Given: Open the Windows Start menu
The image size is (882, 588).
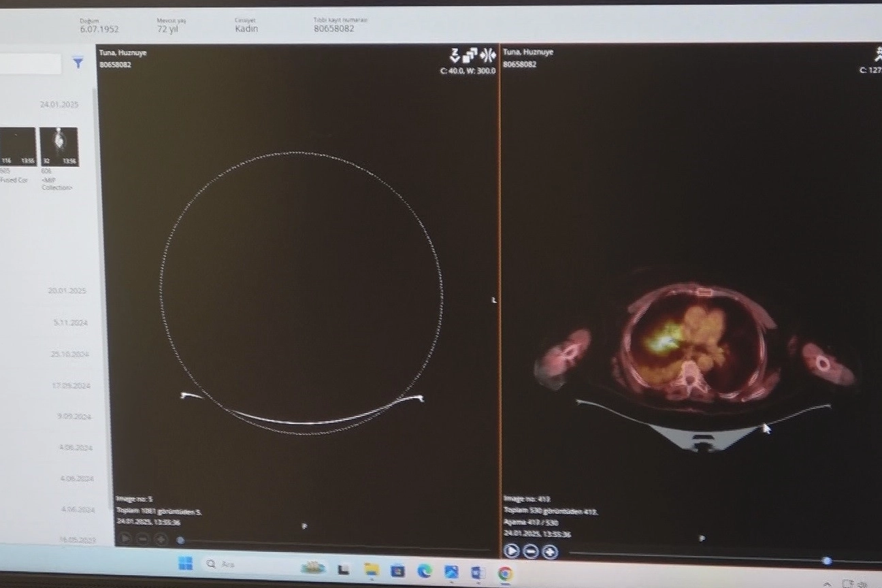Looking at the screenshot, I should [x=185, y=563].
